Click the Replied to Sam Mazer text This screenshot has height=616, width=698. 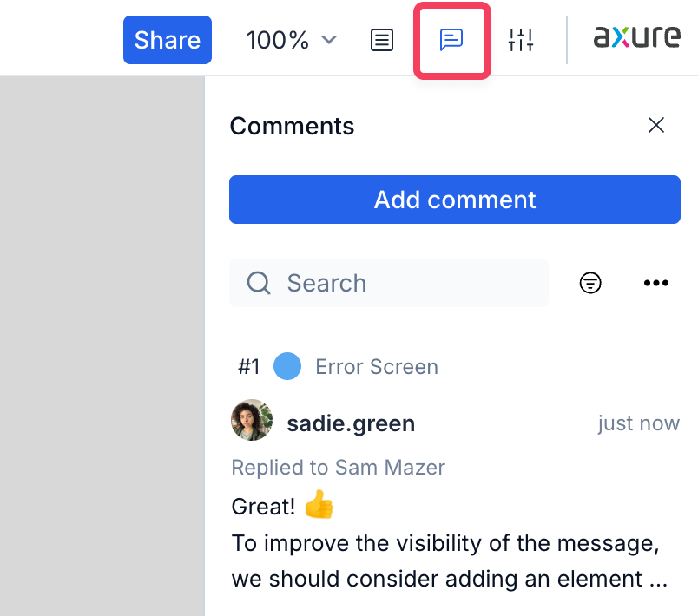338,468
